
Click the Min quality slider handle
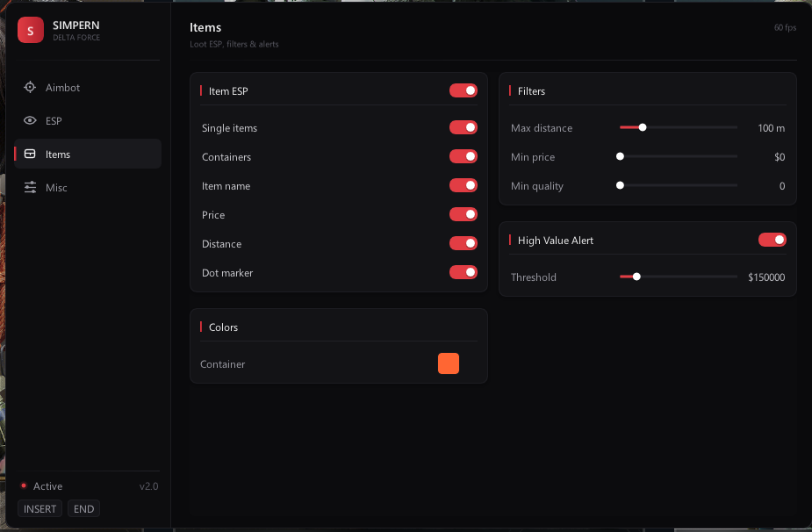pyautogui.click(x=620, y=185)
